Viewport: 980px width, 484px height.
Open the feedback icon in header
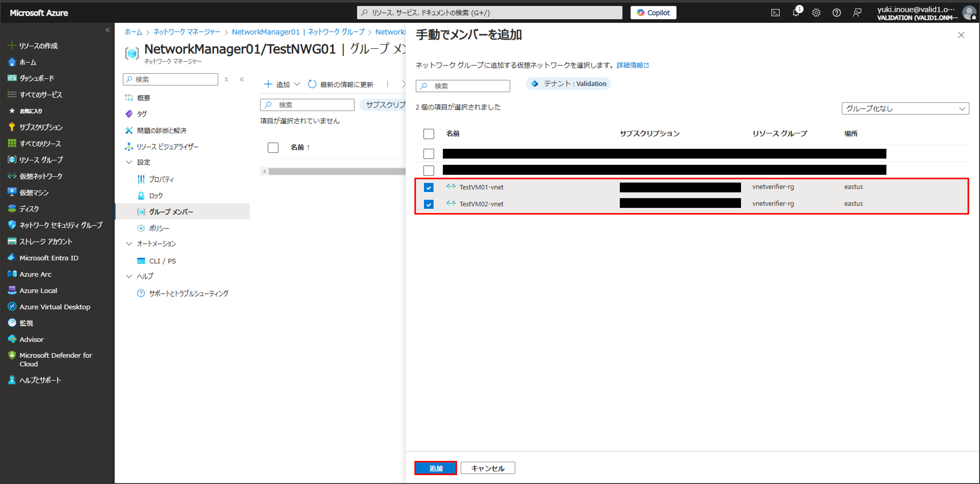click(857, 12)
